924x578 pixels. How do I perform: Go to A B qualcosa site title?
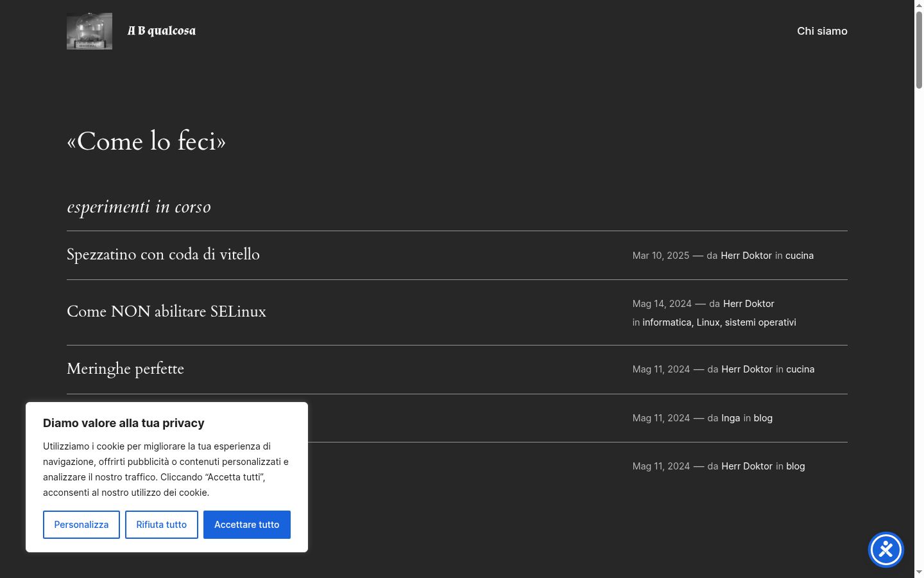(162, 31)
